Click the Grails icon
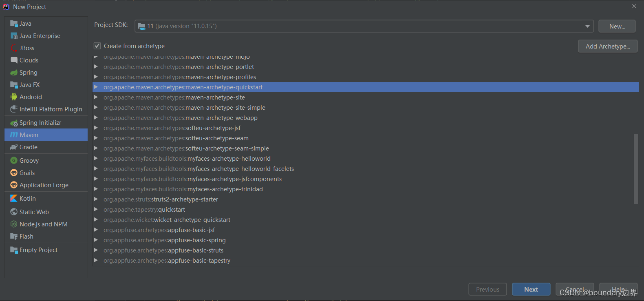The width and height of the screenshot is (644, 301). click(14, 173)
